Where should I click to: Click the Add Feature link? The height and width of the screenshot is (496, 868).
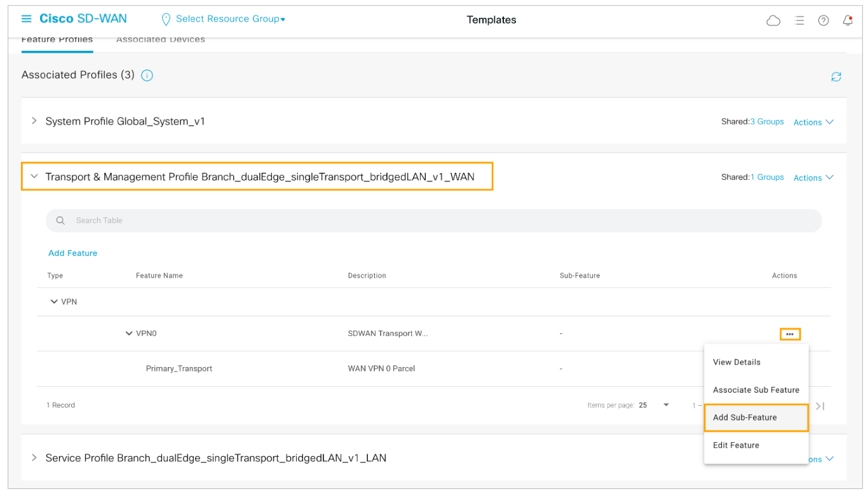[72, 253]
